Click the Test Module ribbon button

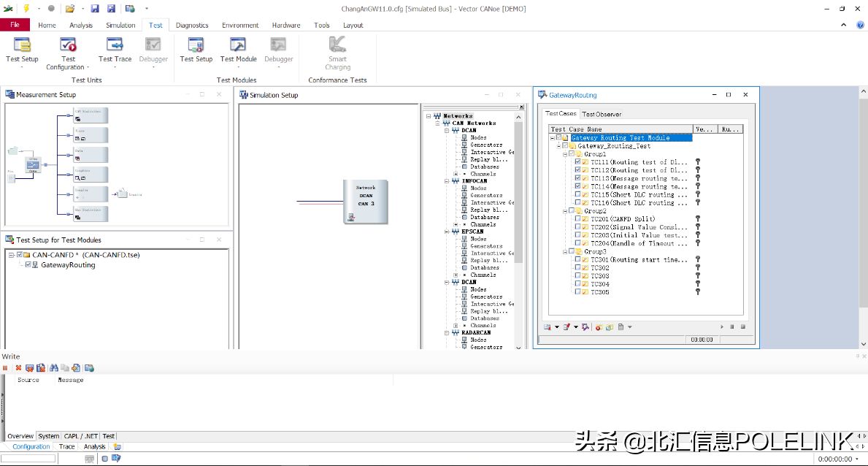[x=238, y=53]
